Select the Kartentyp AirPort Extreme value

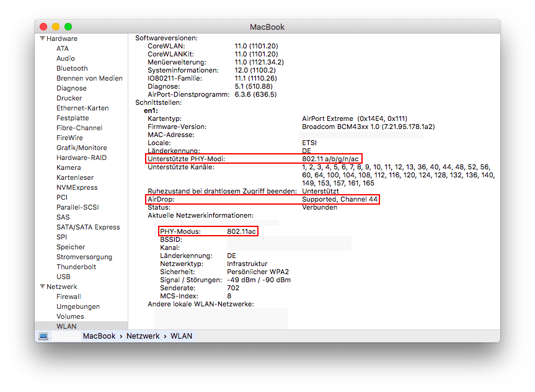355,118
